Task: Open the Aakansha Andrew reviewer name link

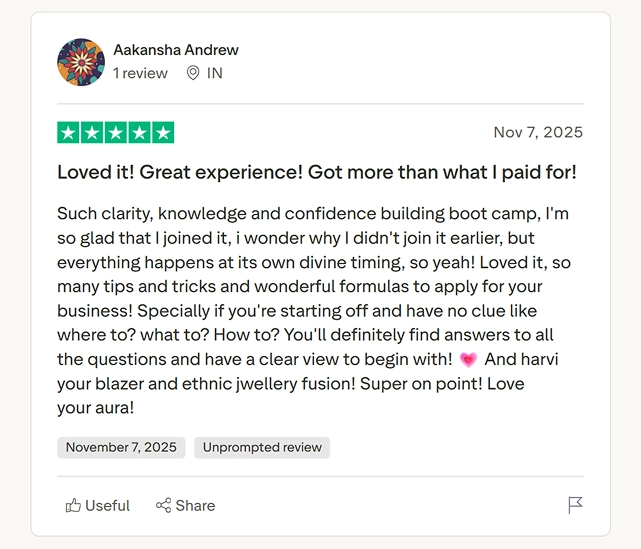Action: coord(175,50)
